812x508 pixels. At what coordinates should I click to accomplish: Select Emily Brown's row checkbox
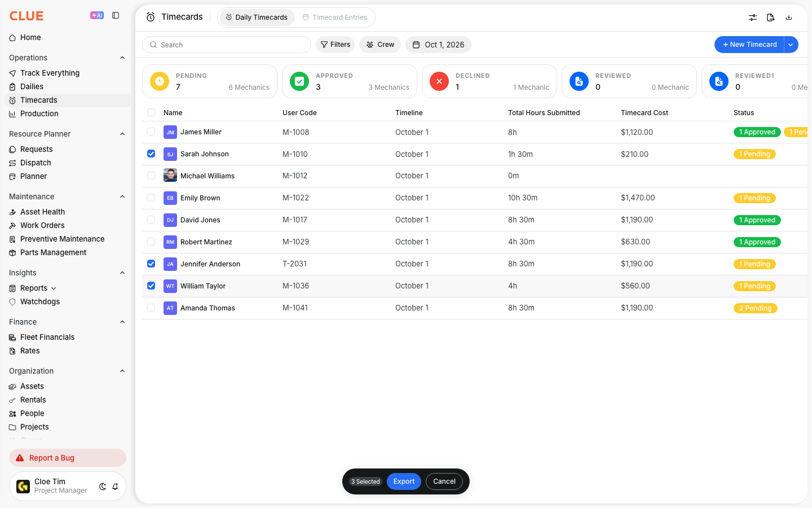(151, 198)
